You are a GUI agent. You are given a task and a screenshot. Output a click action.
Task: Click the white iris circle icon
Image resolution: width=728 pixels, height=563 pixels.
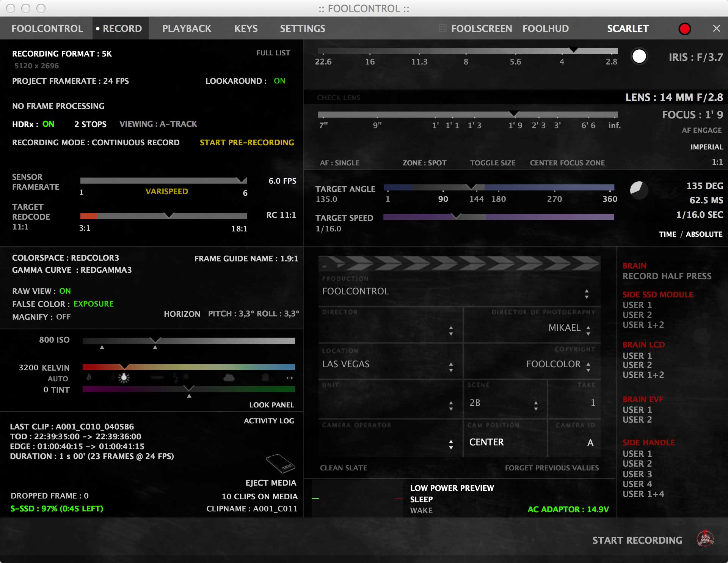(x=639, y=57)
